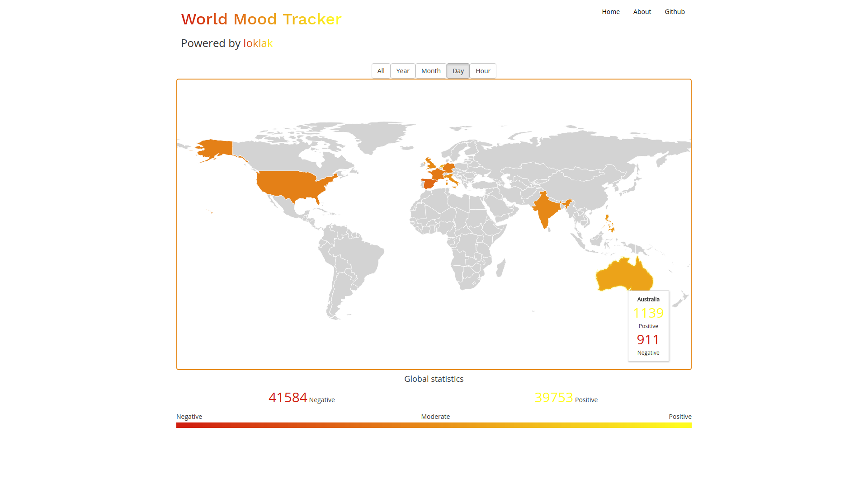This screenshot has height=488, width=868.
Task: Show All time data
Action: [x=381, y=71]
